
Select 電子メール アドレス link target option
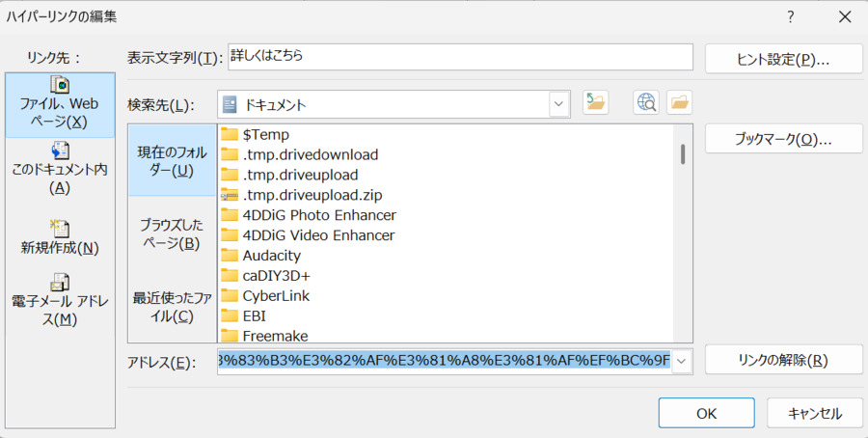pyautogui.click(x=60, y=300)
